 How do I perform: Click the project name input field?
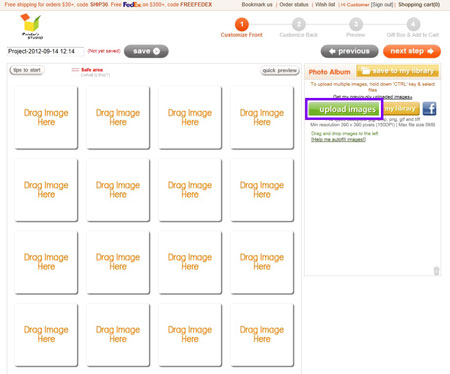[45, 51]
